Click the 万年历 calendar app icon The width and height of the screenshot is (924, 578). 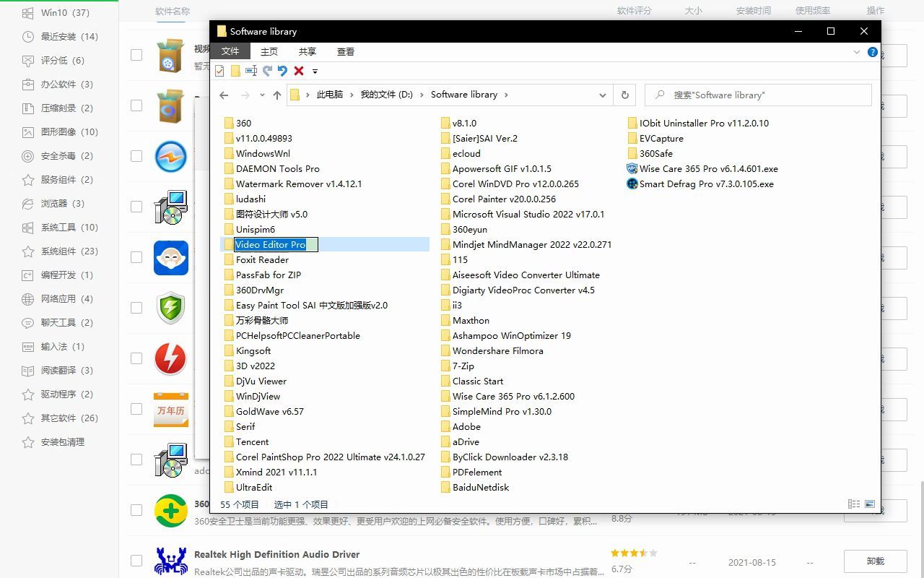click(171, 409)
